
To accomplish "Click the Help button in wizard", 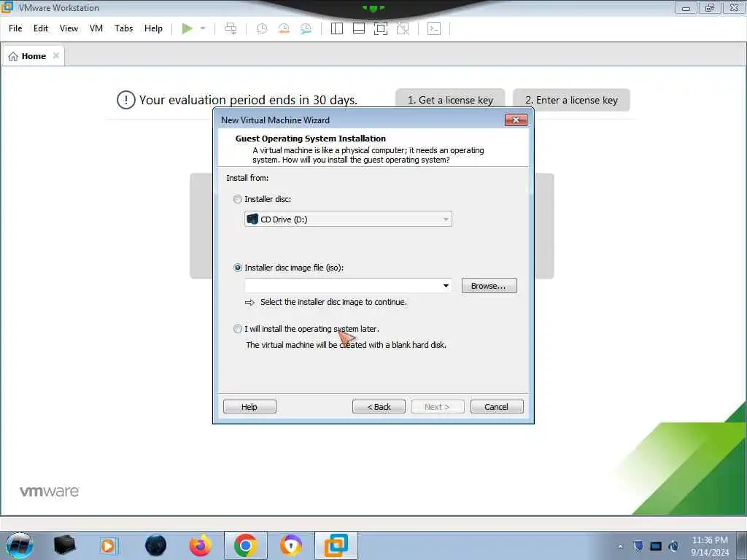I will (249, 407).
